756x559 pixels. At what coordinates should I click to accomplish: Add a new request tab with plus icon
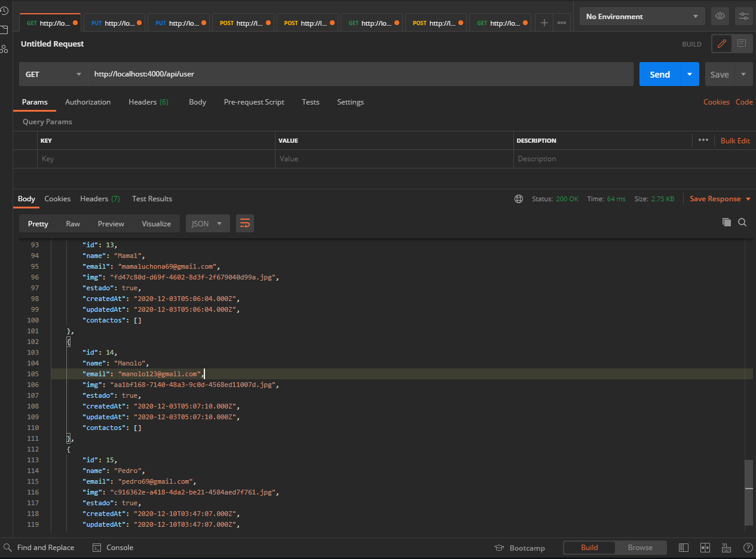tap(544, 23)
